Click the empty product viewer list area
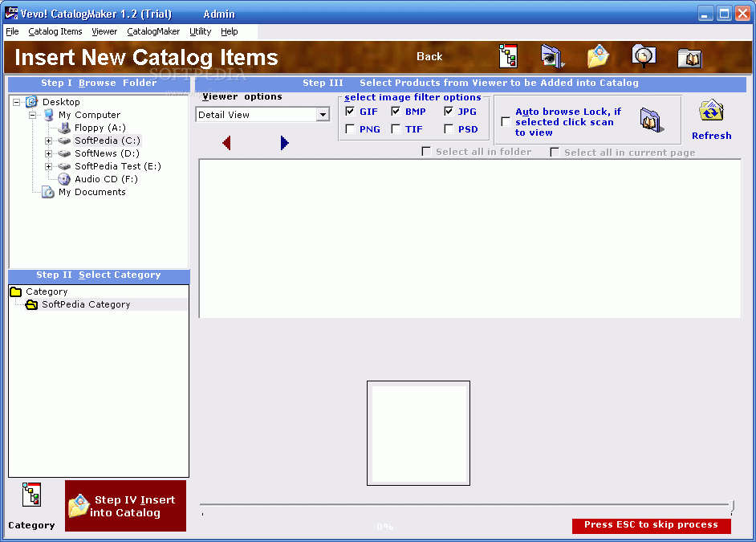Viewport: 756px width, 542px height. click(470, 238)
